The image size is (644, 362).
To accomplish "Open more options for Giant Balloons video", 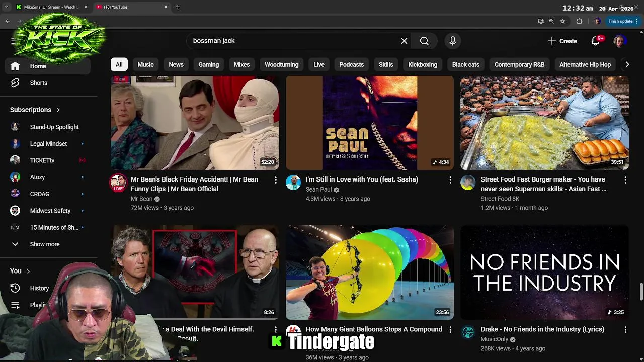I will [x=450, y=330].
